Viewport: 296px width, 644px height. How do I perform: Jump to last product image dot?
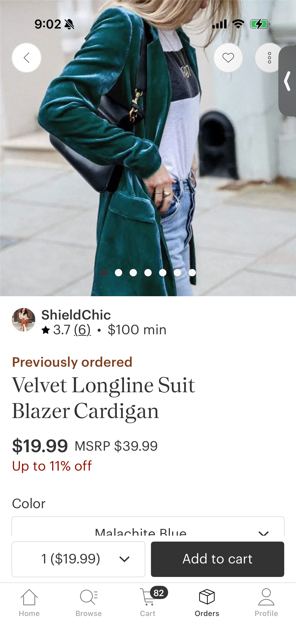coord(192,272)
